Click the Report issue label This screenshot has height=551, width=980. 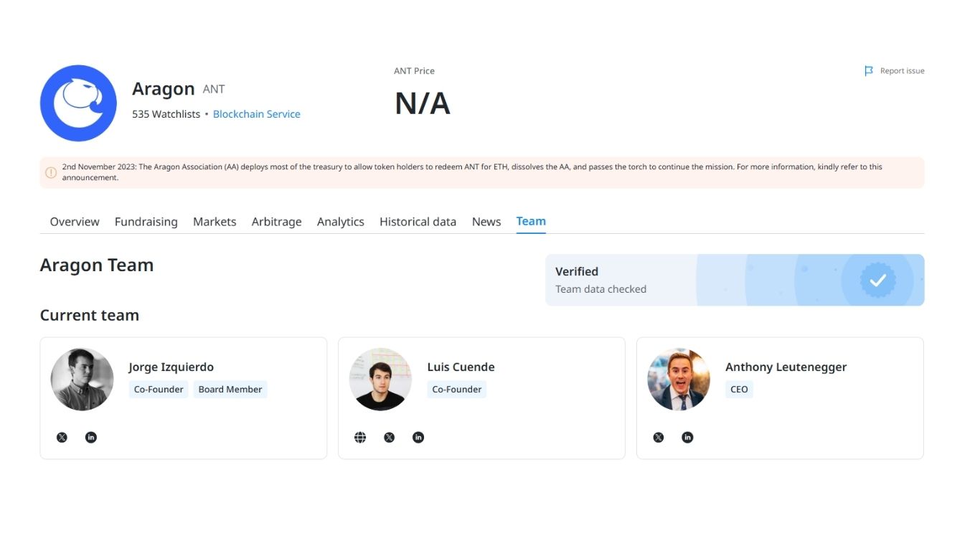(901, 70)
